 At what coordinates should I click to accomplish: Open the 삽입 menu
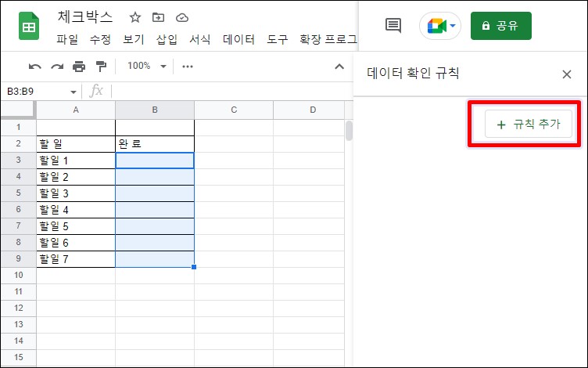(167, 39)
